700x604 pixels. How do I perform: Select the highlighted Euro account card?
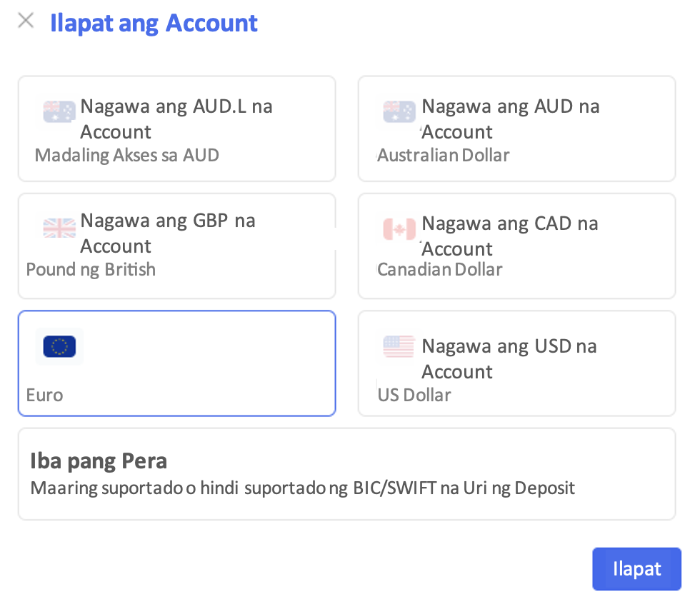177,363
